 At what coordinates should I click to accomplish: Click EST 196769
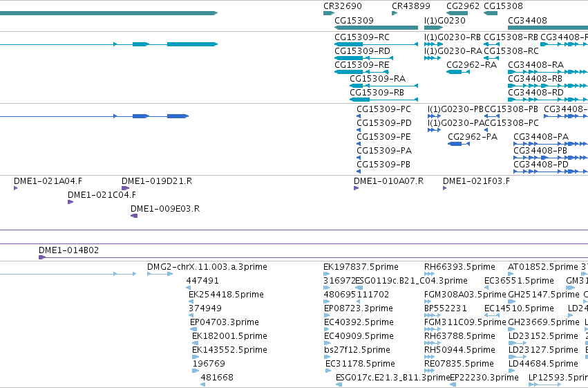tap(196, 371)
